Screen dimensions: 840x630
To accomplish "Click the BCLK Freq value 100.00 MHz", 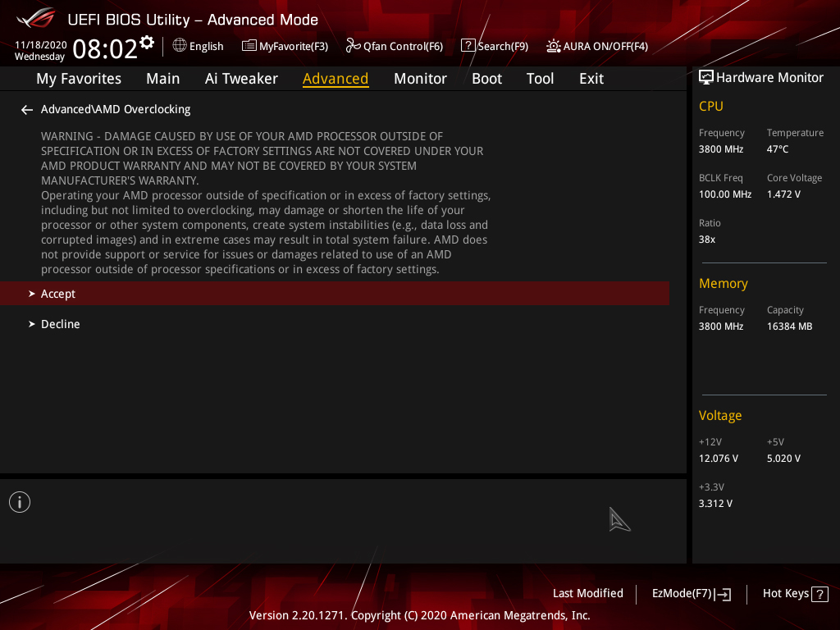I will 725,194.
